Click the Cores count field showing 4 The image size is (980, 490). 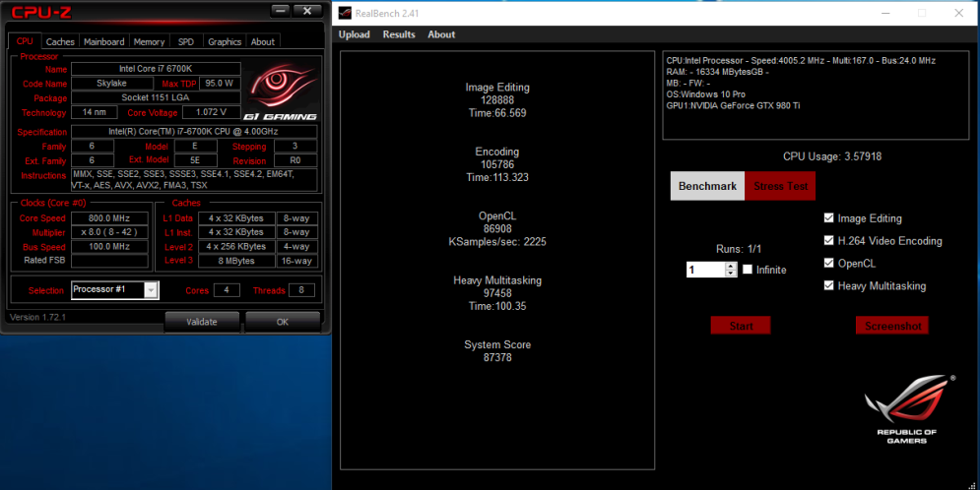click(x=227, y=290)
